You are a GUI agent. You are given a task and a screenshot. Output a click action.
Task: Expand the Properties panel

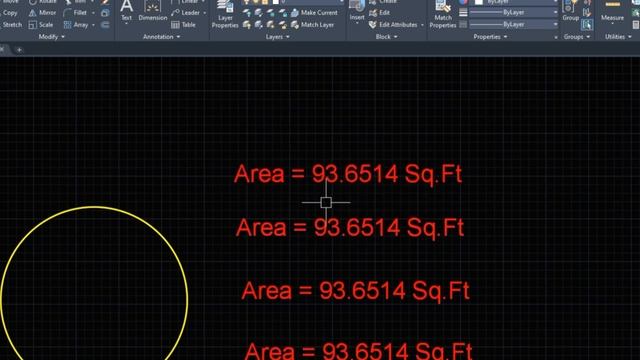[490, 37]
